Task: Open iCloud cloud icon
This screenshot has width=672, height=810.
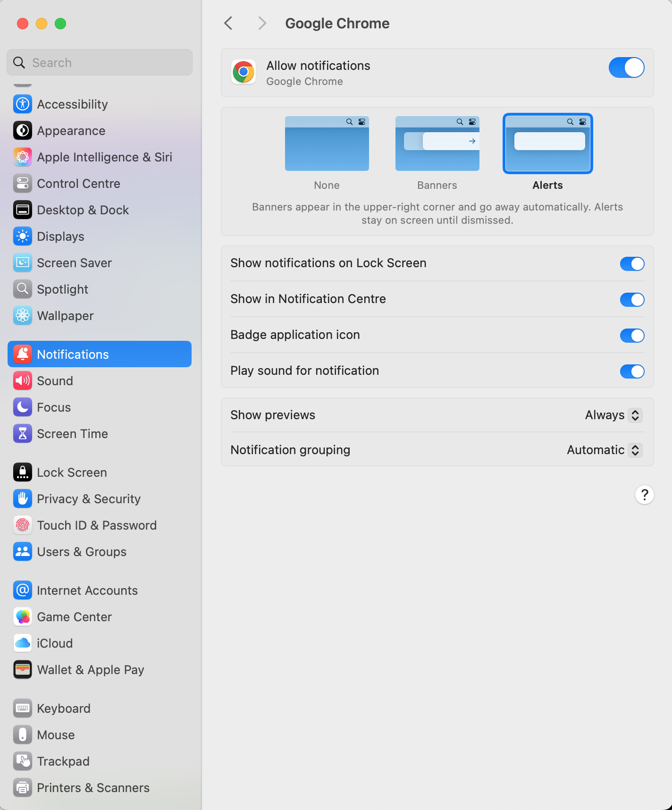Action: coord(23,643)
